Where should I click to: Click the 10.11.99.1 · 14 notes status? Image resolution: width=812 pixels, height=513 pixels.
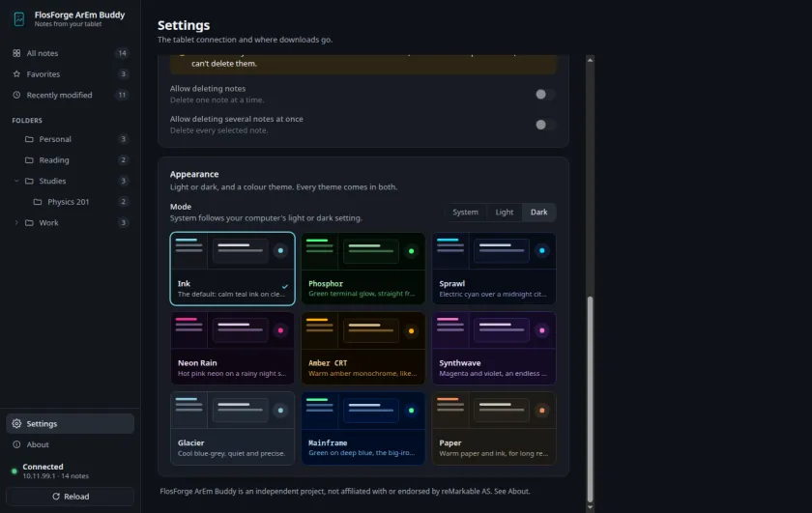tap(55, 476)
